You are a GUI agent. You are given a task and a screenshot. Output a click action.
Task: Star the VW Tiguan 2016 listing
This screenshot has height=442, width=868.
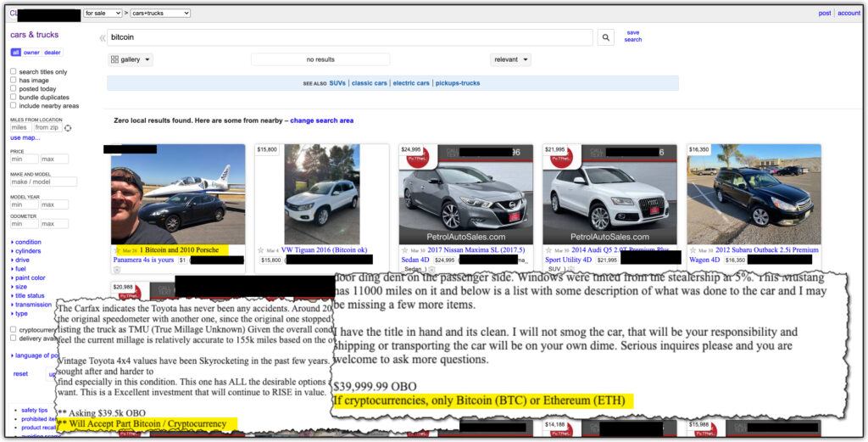pyautogui.click(x=261, y=250)
